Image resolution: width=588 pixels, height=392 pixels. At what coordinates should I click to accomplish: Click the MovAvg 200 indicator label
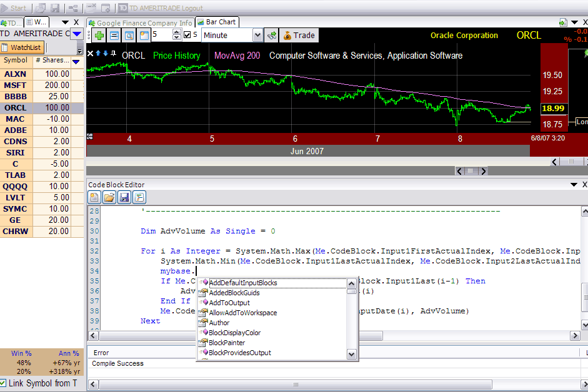(x=237, y=56)
